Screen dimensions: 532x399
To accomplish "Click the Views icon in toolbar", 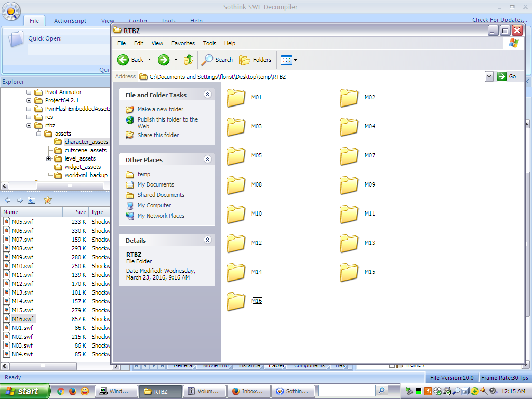I will (286, 60).
